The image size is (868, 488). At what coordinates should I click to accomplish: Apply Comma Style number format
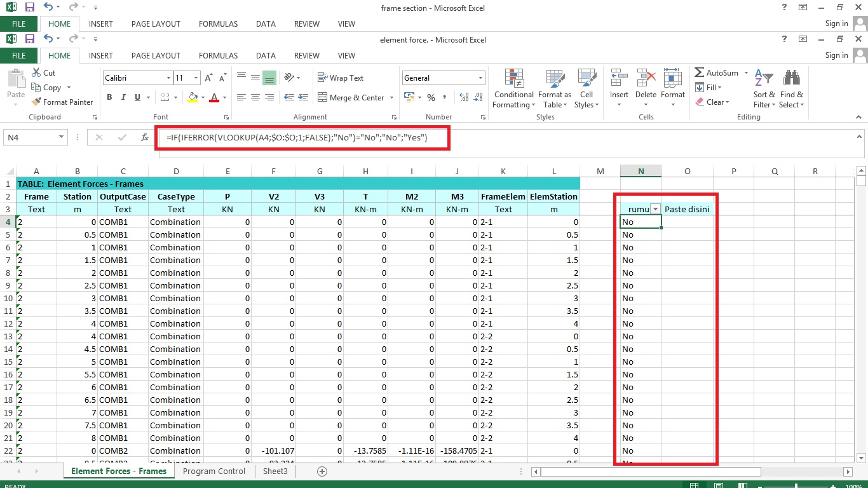(444, 97)
